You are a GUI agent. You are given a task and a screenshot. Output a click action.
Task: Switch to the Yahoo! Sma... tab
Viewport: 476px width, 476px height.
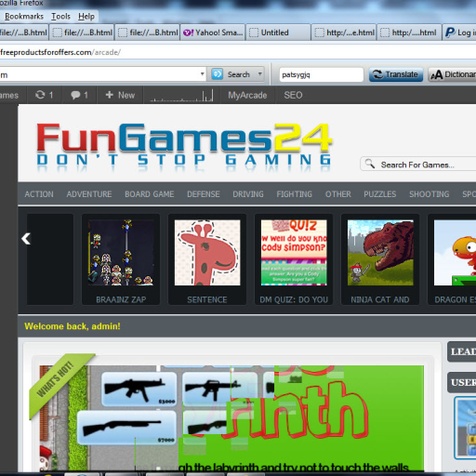pos(213,33)
